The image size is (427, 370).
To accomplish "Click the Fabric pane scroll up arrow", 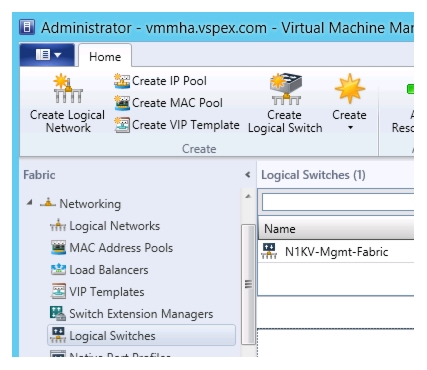I will coord(248,196).
